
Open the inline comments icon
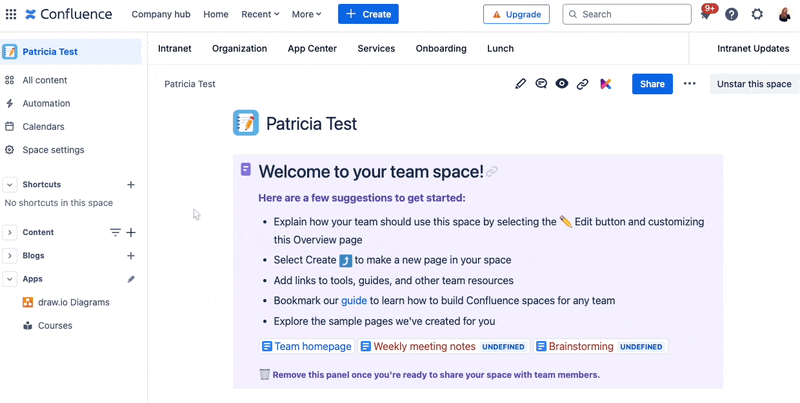tap(541, 84)
